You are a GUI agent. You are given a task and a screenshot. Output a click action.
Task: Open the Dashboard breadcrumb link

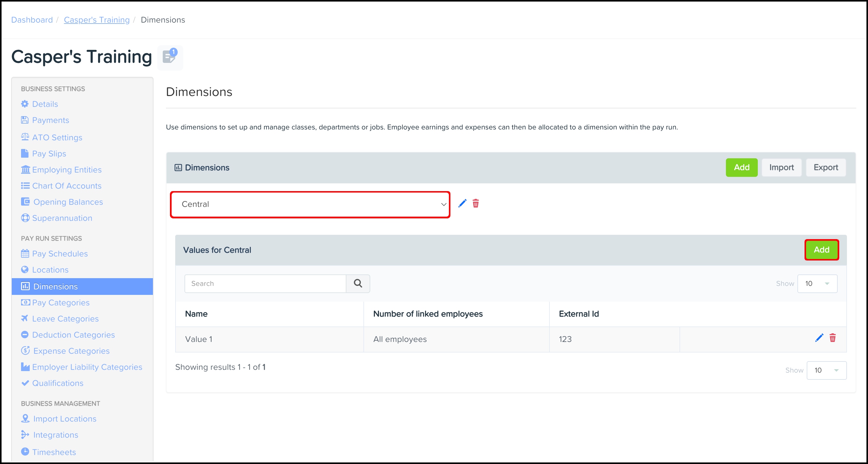[x=32, y=20]
